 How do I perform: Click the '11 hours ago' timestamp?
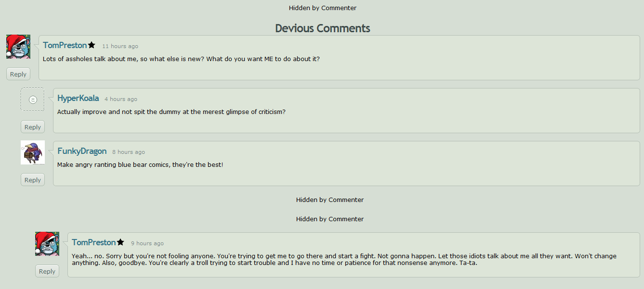(120, 46)
